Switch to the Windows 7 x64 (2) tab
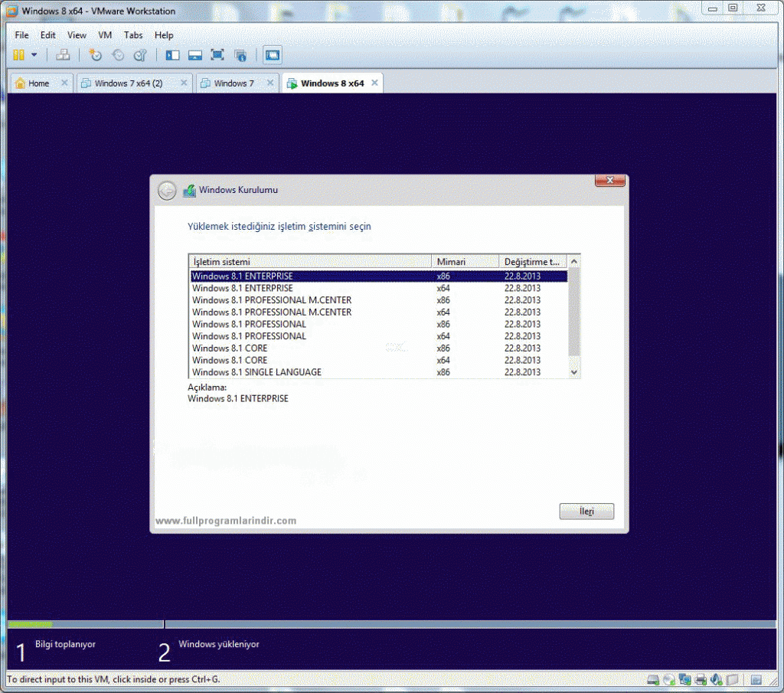The image size is (784, 693). click(x=128, y=83)
